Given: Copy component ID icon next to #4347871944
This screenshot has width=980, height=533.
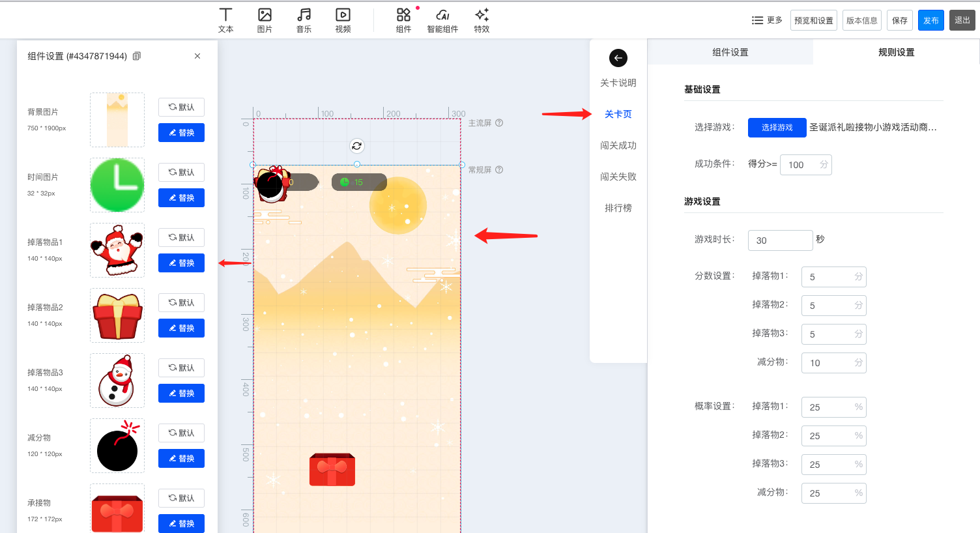Looking at the screenshot, I should [137, 56].
